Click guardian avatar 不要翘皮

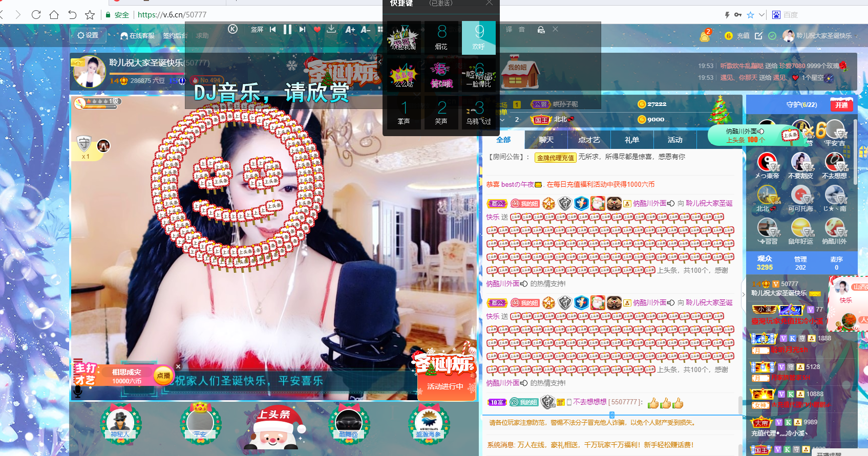(x=801, y=162)
